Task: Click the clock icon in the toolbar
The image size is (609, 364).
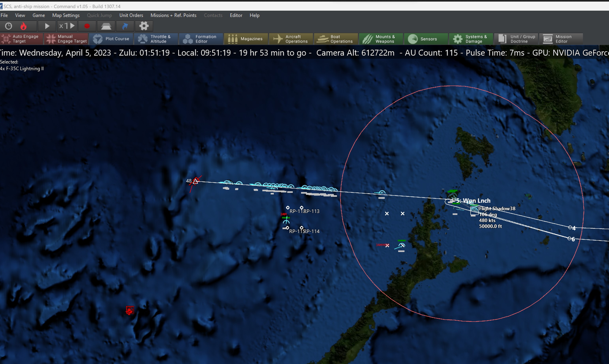Action: tap(9, 26)
